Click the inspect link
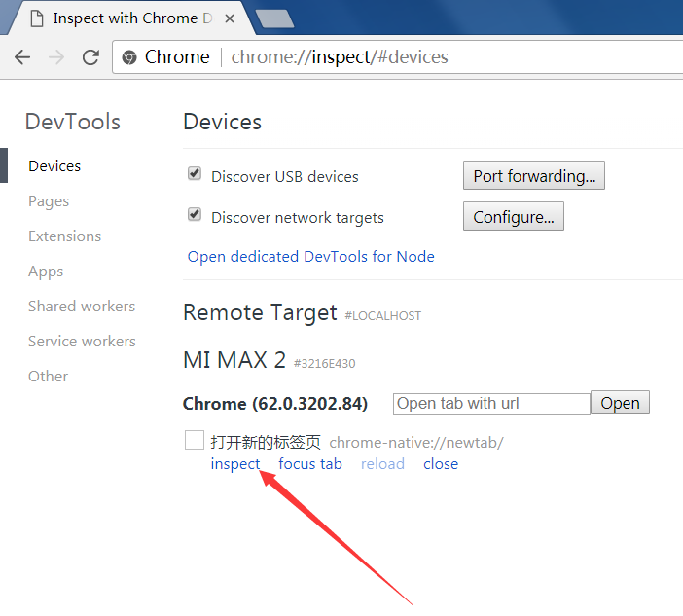Screen dimensions: 683x616 click(235, 464)
